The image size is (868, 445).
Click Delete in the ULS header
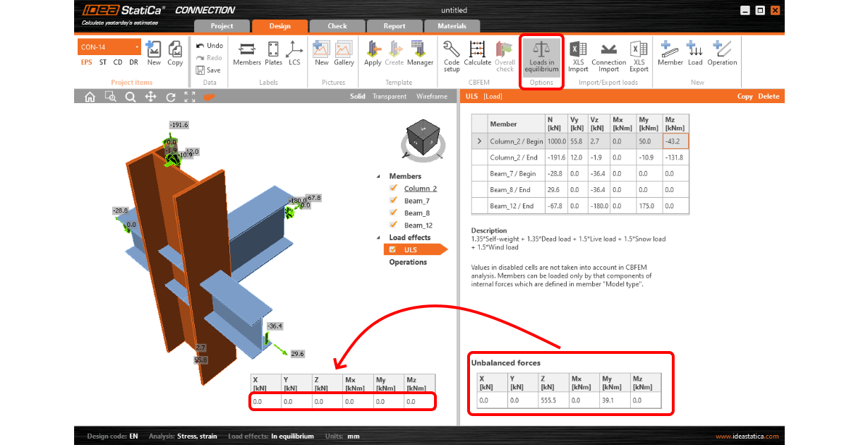(x=768, y=97)
